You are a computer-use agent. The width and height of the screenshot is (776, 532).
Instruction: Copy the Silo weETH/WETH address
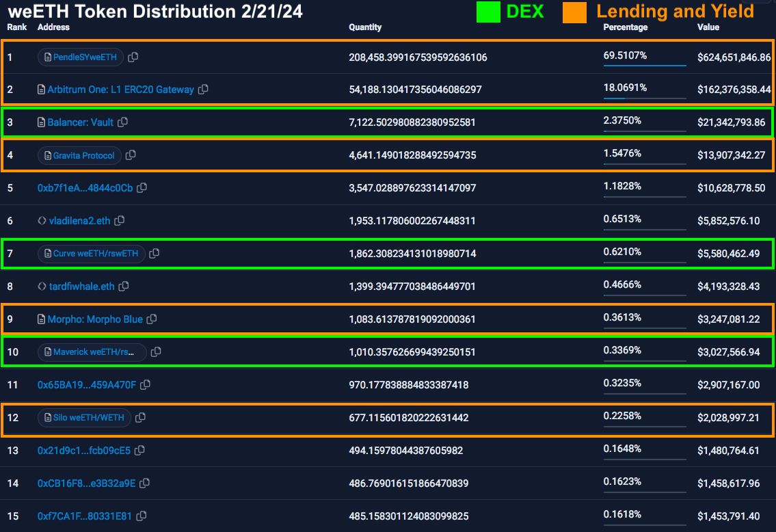coord(140,417)
